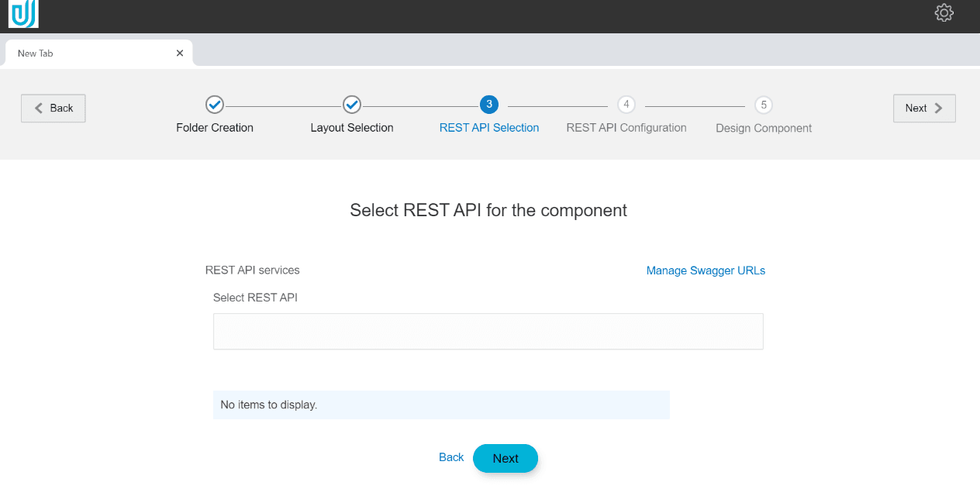The image size is (980, 496).
Task: Open Manage Swagger URLs
Action: (706, 270)
